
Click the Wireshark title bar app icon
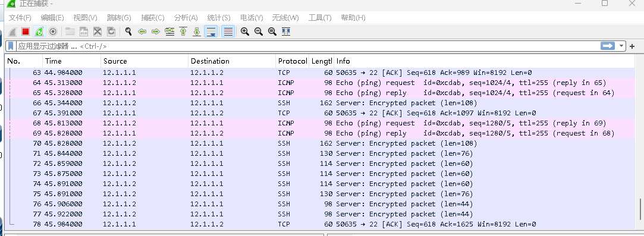11,4
